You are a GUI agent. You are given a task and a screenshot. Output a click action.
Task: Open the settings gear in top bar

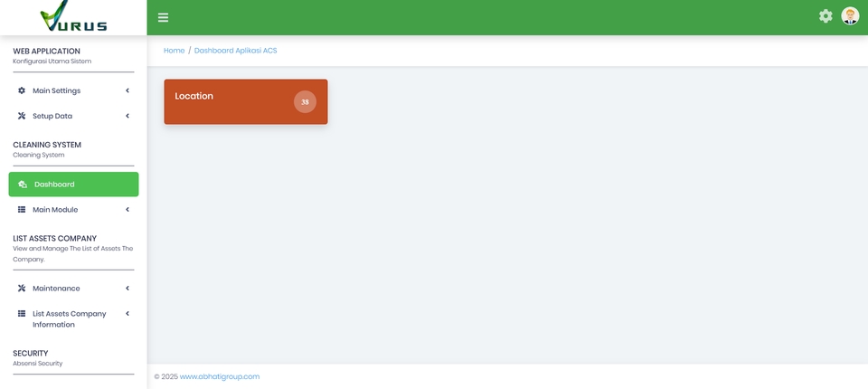click(x=826, y=16)
